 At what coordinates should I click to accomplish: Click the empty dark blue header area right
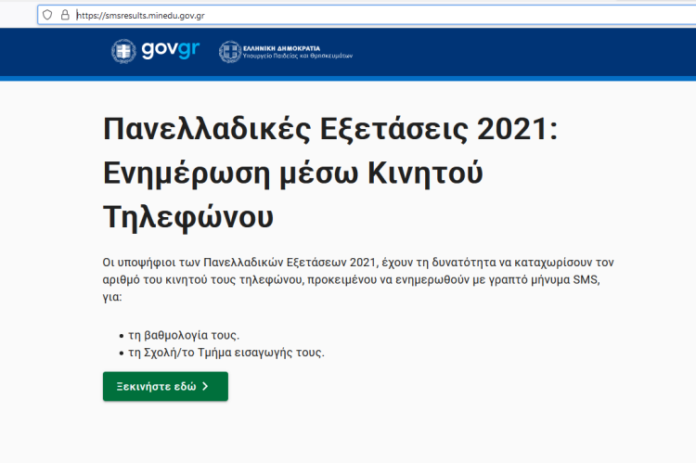(550, 51)
